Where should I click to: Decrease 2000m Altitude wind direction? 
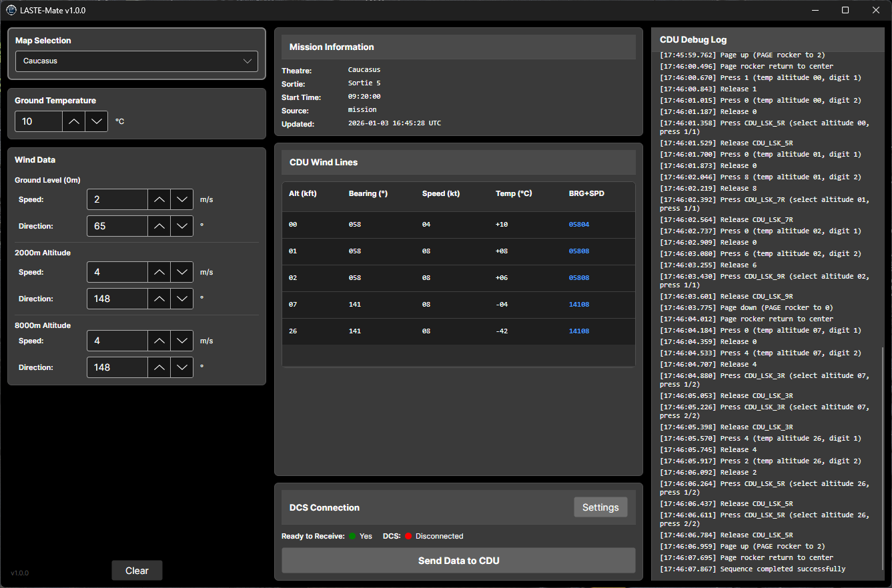coord(181,299)
